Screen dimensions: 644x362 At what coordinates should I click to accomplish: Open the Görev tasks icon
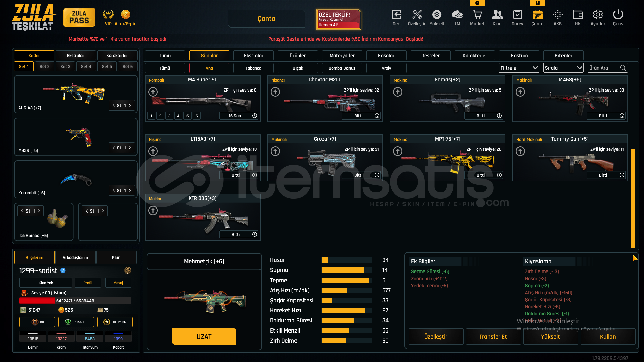pos(517,15)
